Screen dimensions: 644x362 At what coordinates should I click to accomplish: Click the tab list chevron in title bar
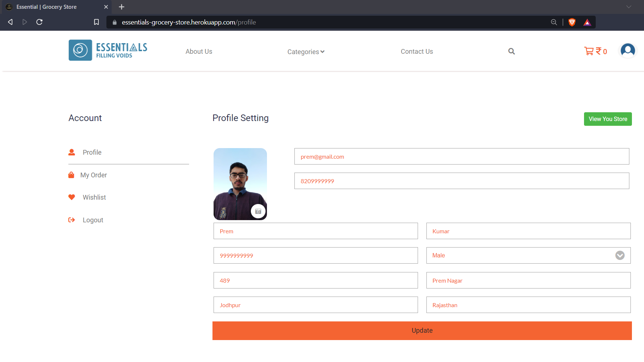click(629, 7)
